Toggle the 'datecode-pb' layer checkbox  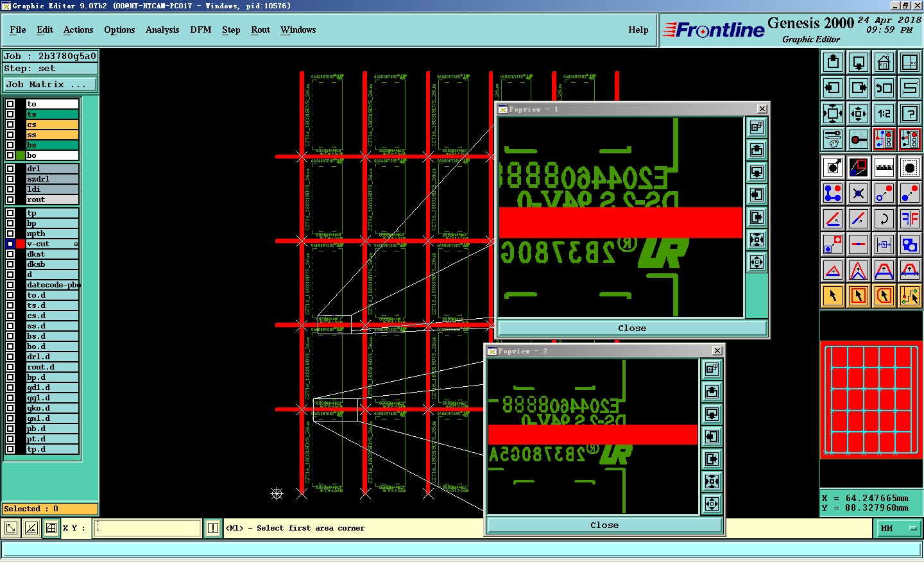pos(10,285)
